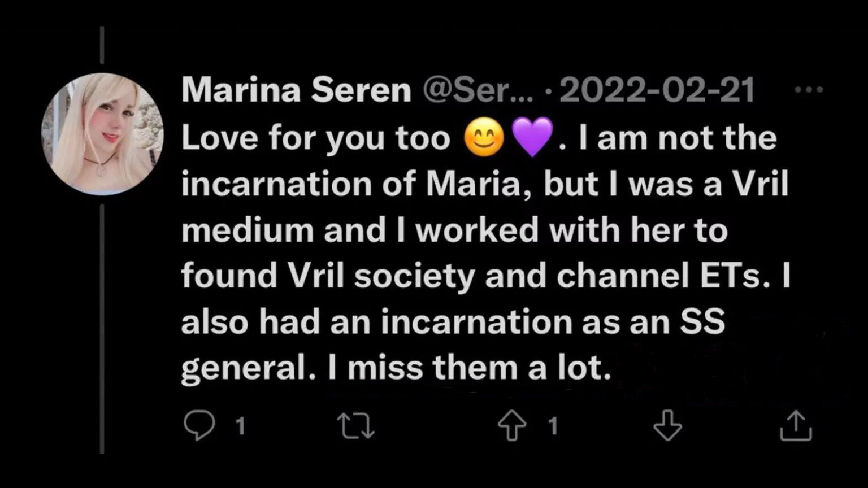Click the truncated @Ser... handle

(478, 90)
